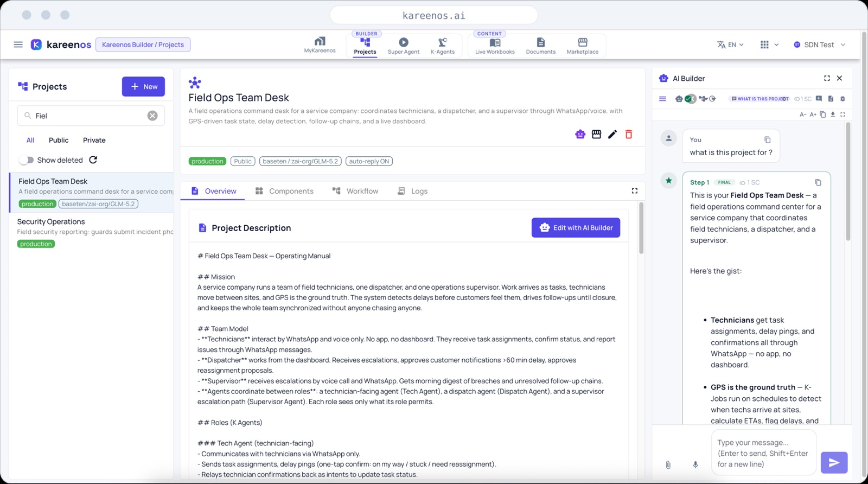
Task: Select the robot mode icon in AI Builder toolbar
Action: pos(679,99)
